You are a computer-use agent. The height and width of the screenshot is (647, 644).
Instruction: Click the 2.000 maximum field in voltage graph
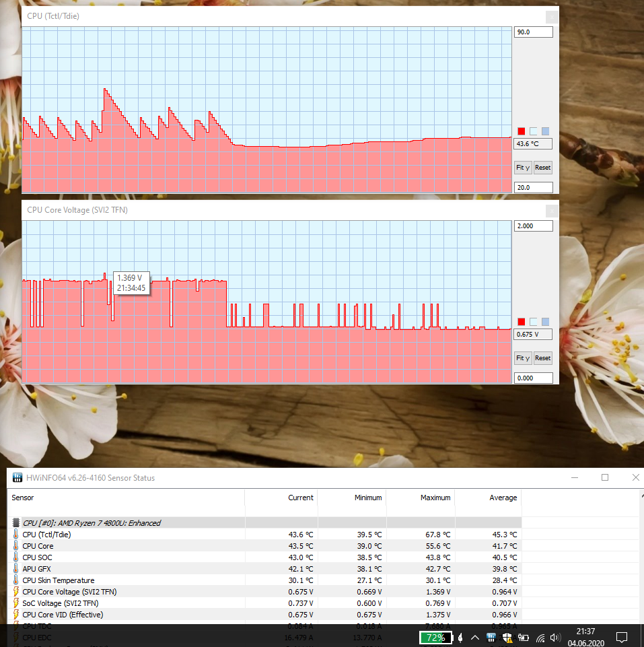pyautogui.click(x=533, y=226)
